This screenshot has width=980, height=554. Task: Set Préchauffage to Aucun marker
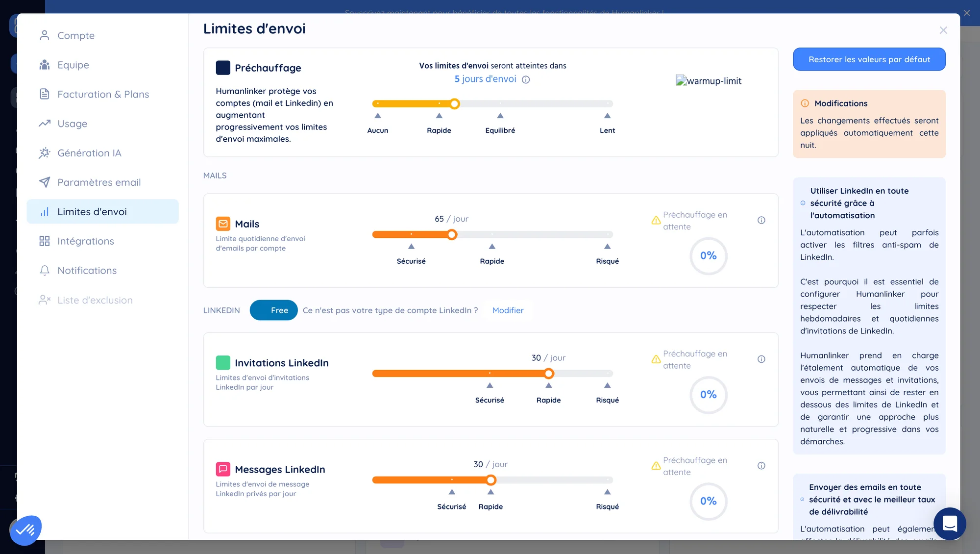[378, 116]
